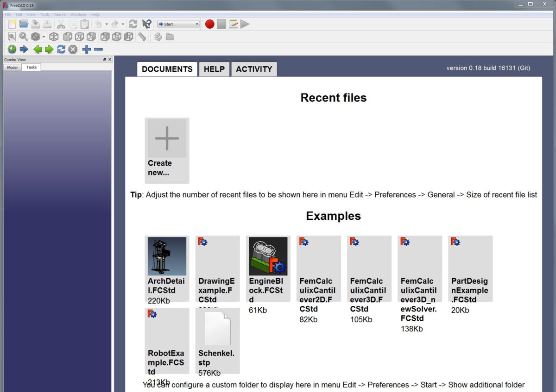Set right view cube icon
Screen dimensions: 556x392
click(x=91, y=37)
